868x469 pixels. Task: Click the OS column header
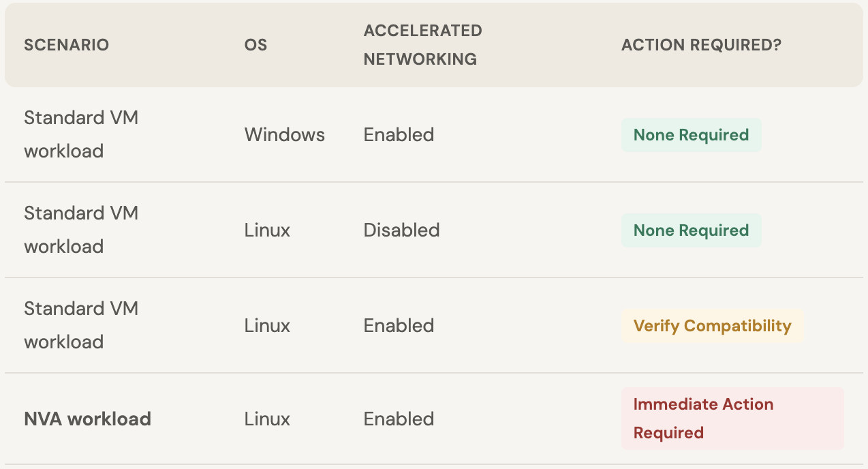[255, 45]
